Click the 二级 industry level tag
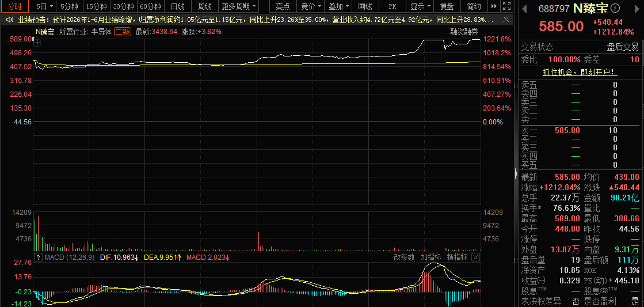Screen dimensions: 644x307 coord(123,32)
